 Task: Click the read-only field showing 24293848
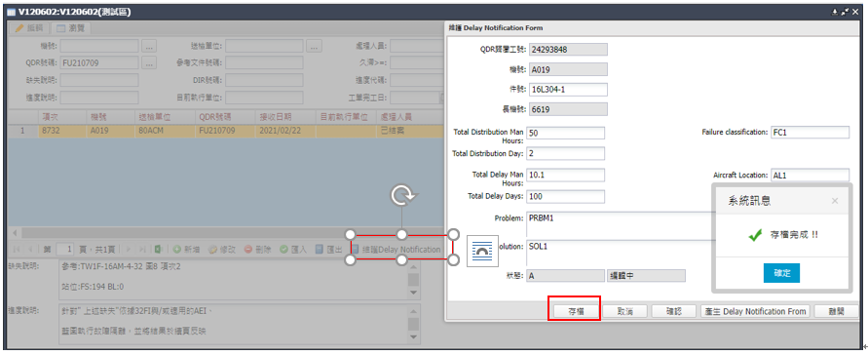[568, 50]
